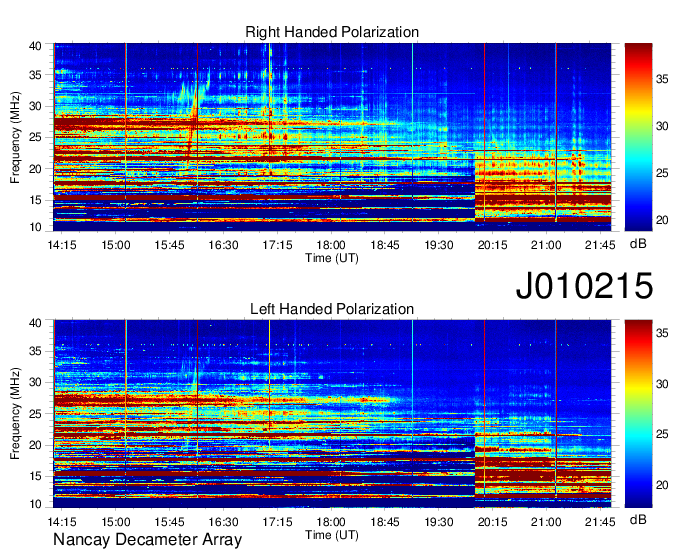Click the color scale bar of the right-handed plot
The width and height of the screenshot is (680, 552).
pyautogui.click(x=638, y=137)
